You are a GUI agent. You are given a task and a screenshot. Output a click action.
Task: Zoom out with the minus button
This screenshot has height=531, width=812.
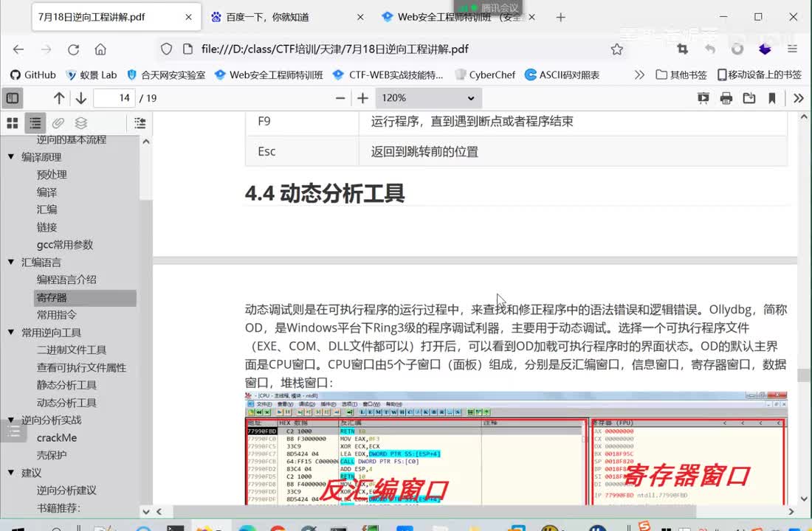point(340,98)
